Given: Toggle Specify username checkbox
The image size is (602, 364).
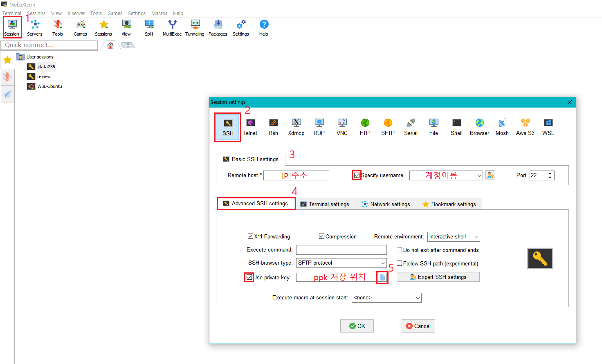Looking at the screenshot, I should click(357, 175).
